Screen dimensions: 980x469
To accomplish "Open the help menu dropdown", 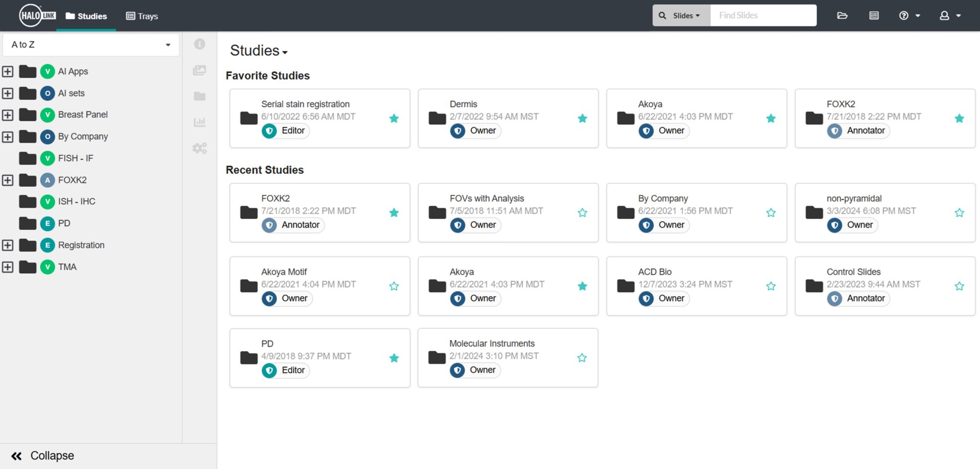I will pyautogui.click(x=908, y=15).
